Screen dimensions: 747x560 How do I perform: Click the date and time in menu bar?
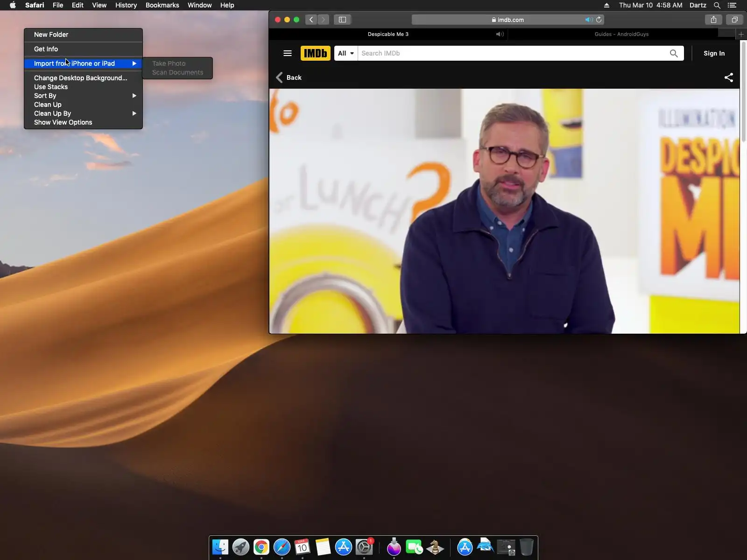650,5
